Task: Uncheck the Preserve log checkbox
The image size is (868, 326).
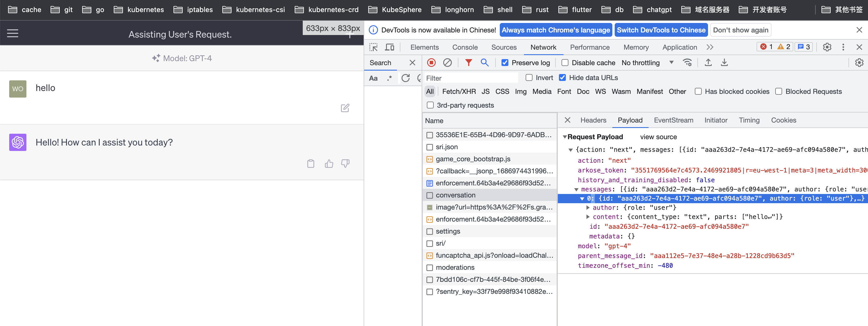Action: click(504, 63)
